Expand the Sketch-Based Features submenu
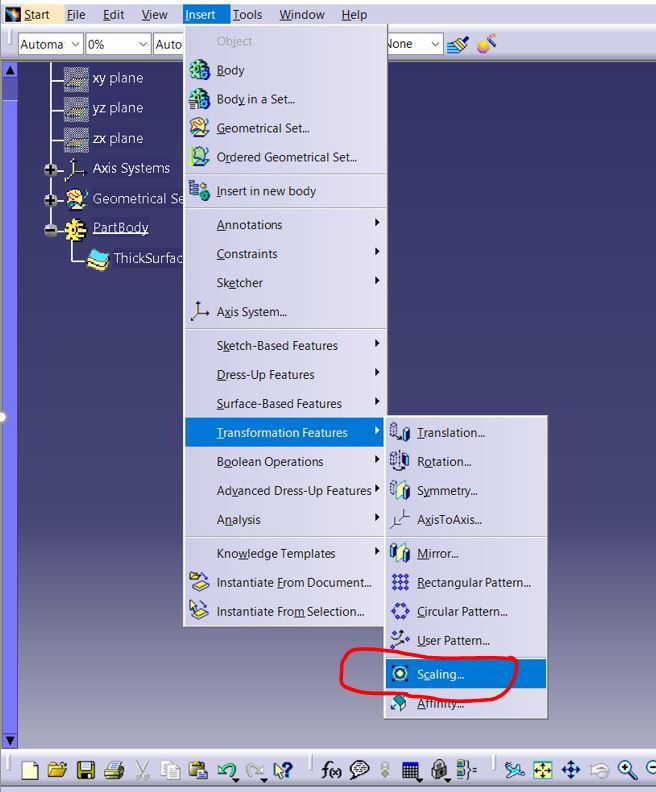Viewport: 656px width, 792px height. [x=277, y=345]
